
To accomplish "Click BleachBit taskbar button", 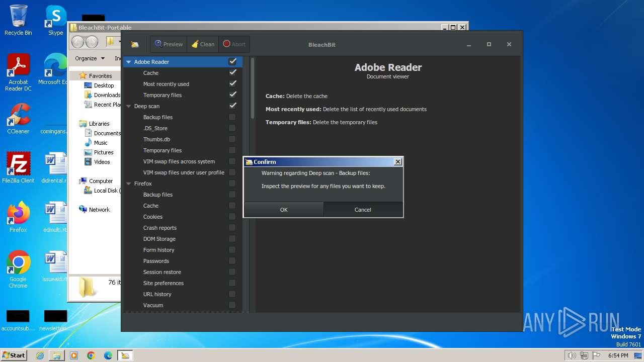I will 125,355.
